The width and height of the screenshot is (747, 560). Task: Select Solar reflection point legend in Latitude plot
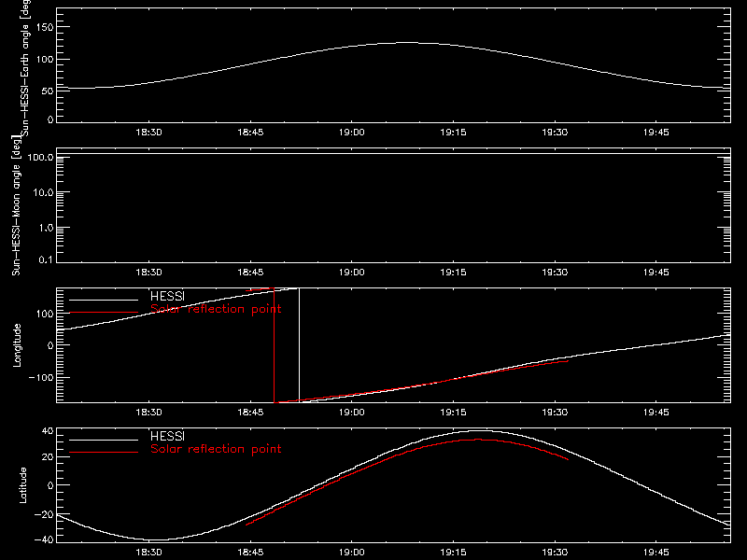pos(216,449)
